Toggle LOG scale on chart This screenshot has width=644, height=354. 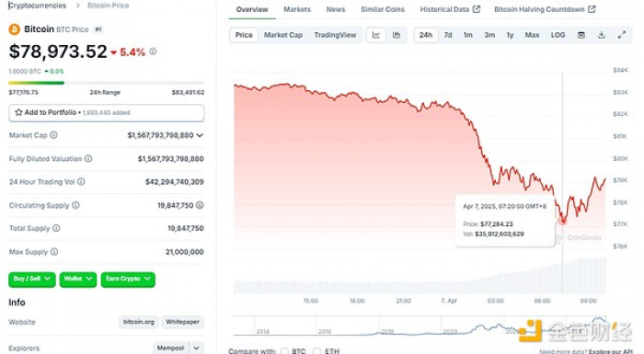pos(558,35)
